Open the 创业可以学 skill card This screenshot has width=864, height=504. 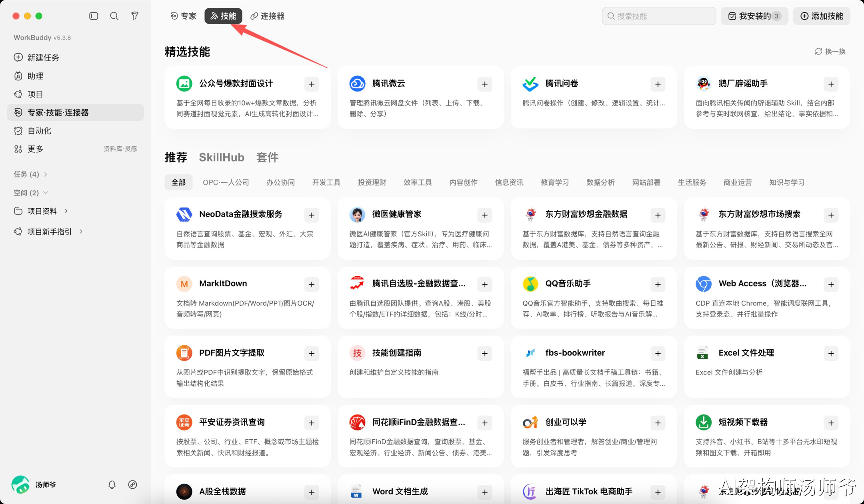[x=594, y=436]
